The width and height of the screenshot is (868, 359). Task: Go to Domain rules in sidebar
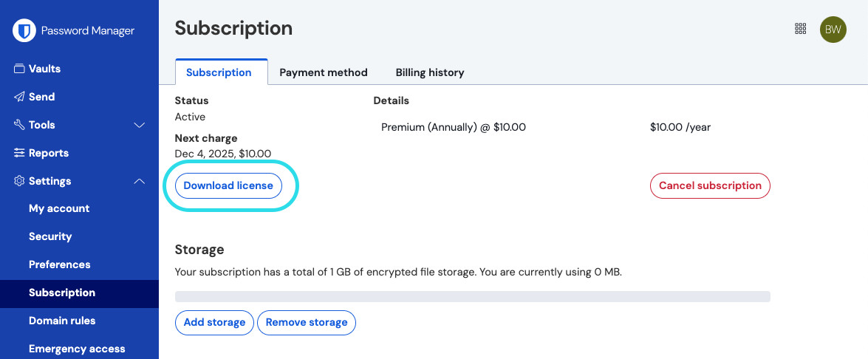coord(62,321)
